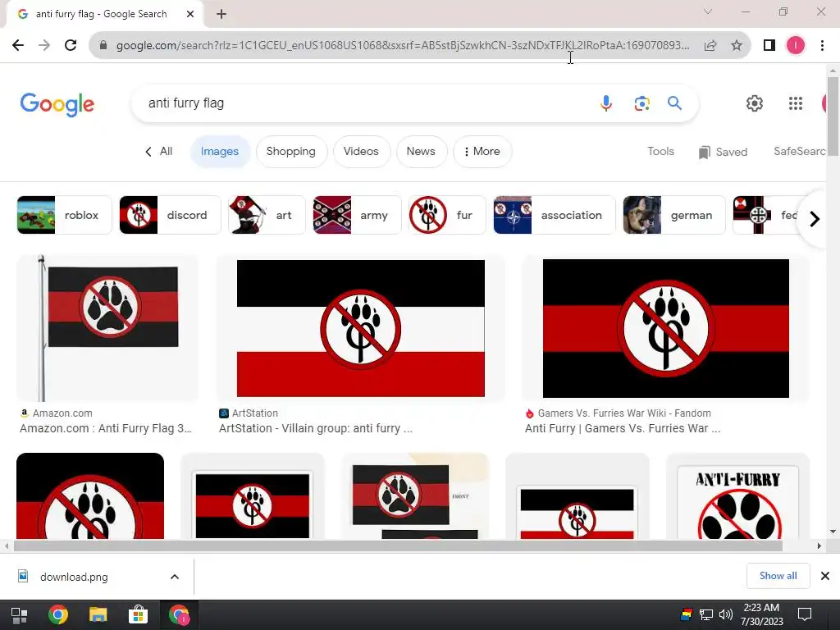
Task: Open the notifications center icon
Action: (x=805, y=614)
